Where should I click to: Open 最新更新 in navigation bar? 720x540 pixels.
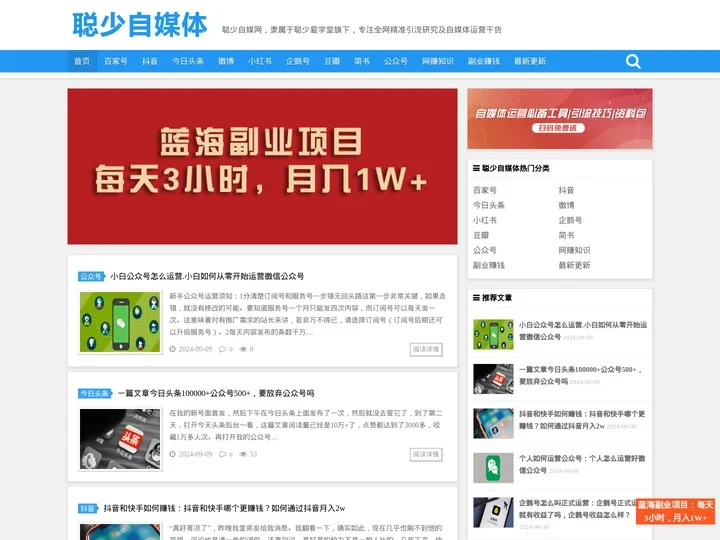point(529,61)
